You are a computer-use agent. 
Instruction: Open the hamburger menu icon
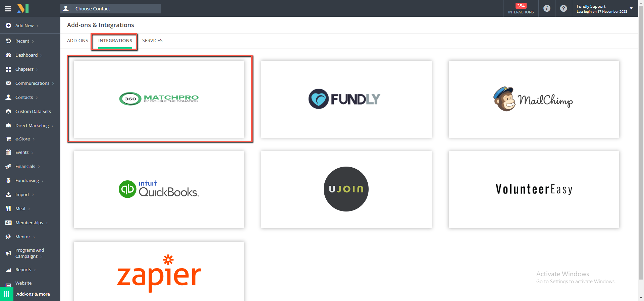(x=8, y=9)
